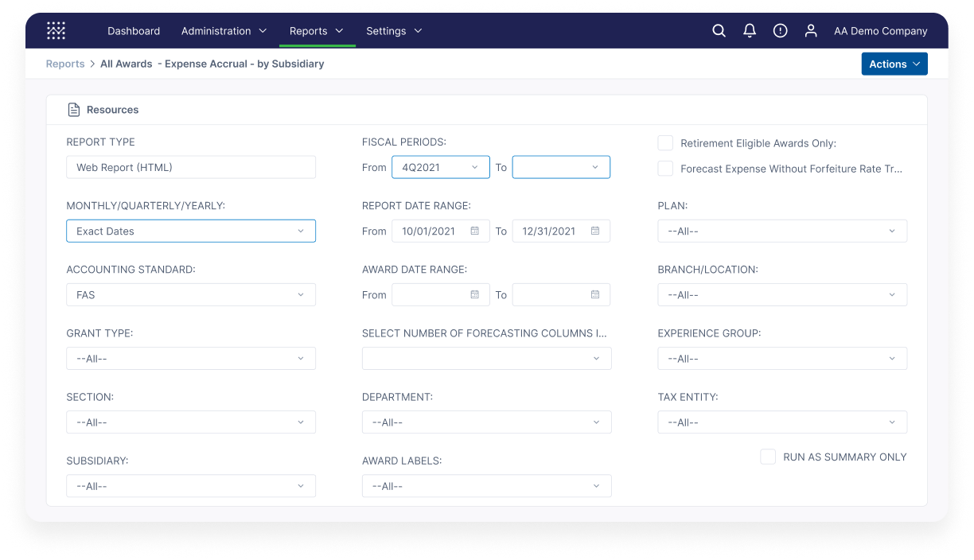Enable Retirement Eligible Awards Only
Viewport: 974px width, 560px height.
pyautogui.click(x=665, y=143)
